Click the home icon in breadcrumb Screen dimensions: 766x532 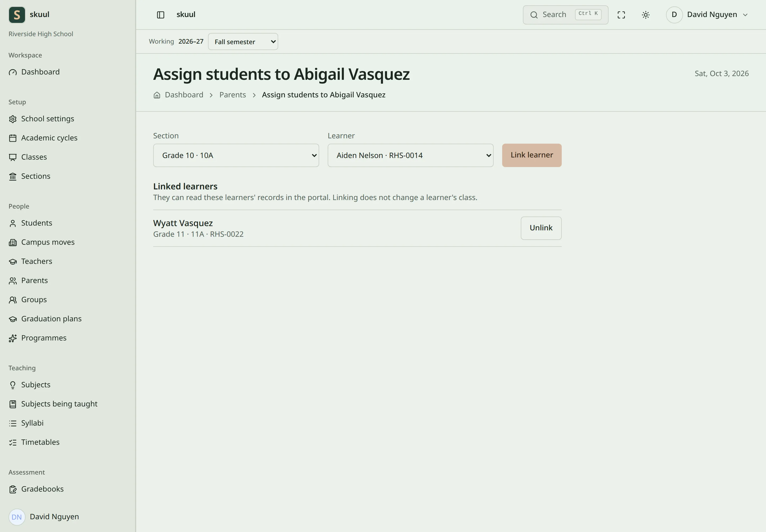[x=157, y=95]
